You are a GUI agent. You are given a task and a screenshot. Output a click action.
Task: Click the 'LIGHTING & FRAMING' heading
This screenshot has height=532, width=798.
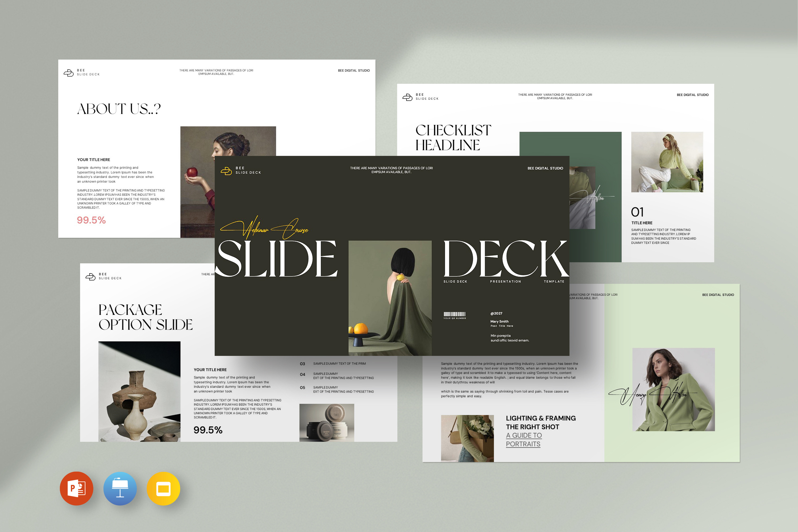click(x=541, y=418)
